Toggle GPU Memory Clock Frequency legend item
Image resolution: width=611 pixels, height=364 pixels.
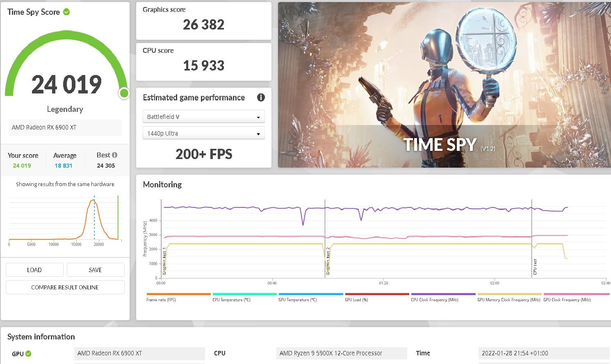pos(508,300)
